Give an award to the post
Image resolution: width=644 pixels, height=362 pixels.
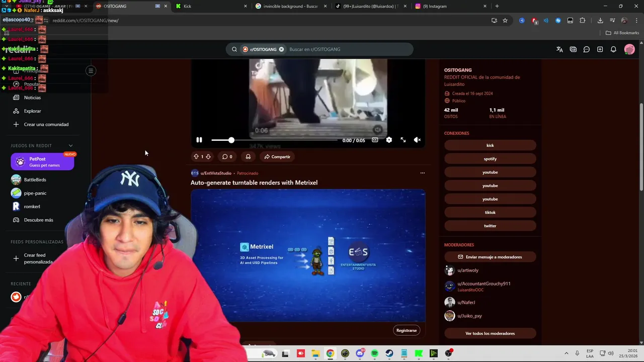tap(248, 156)
